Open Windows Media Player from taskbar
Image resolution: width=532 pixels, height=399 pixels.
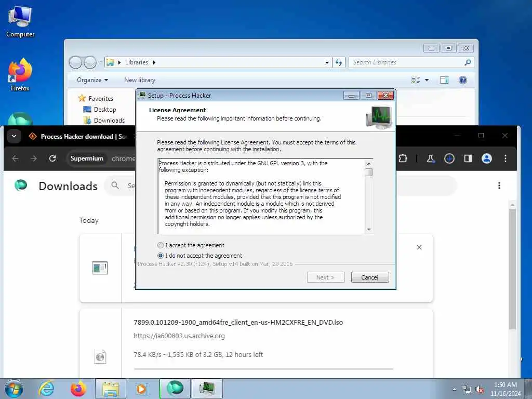tap(142, 389)
